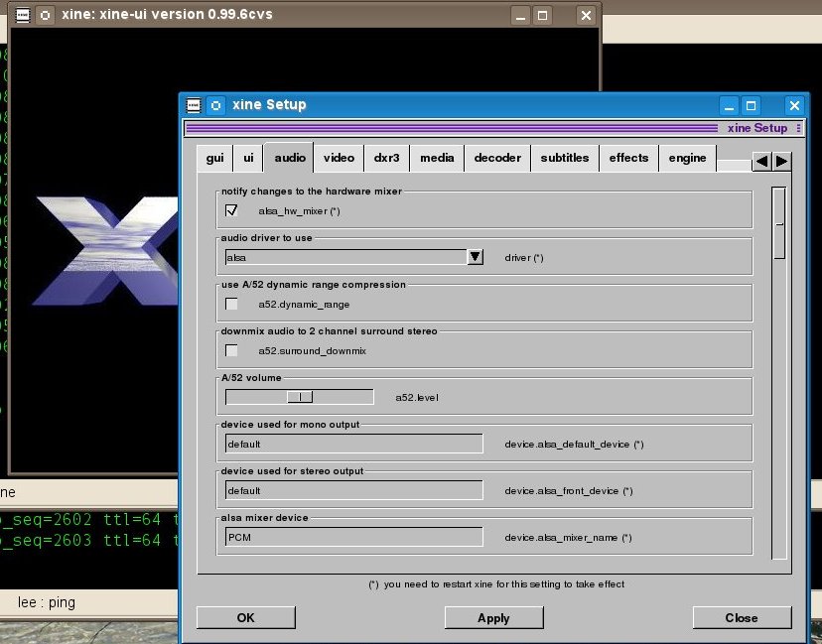This screenshot has height=644, width=822.
Task: Click sticky pin icon in xine-ui title bar
Action: click(45, 15)
